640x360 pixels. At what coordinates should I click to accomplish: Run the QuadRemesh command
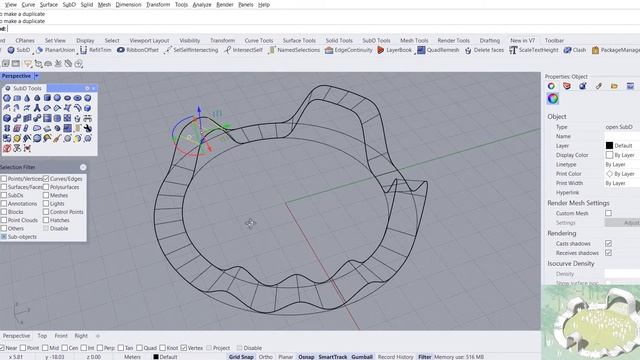coord(438,50)
